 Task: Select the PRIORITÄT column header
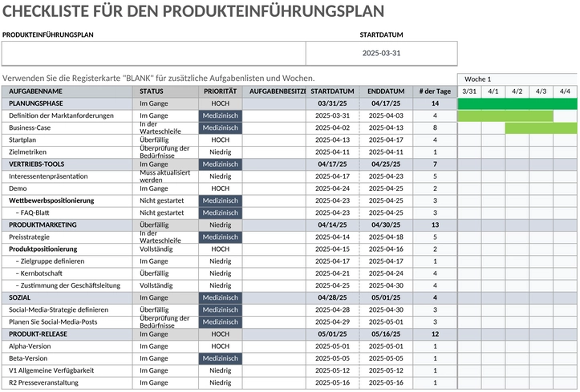coord(220,91)
